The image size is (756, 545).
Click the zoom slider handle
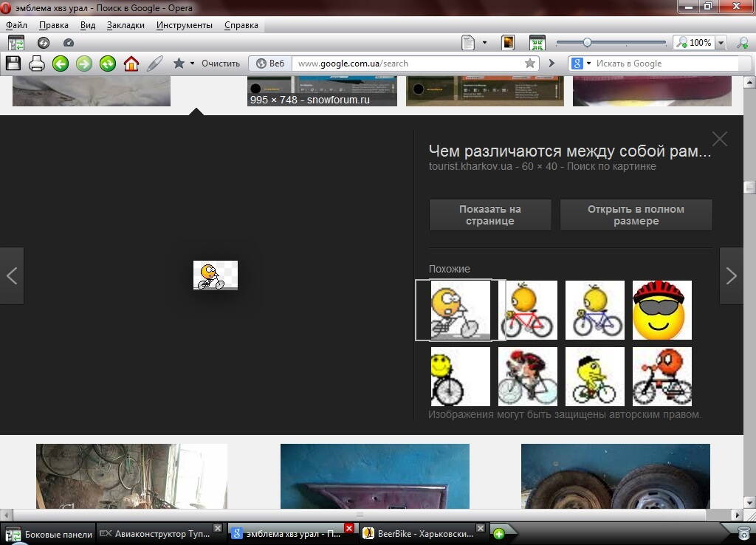pyautogui.click(x=587, y=43)
